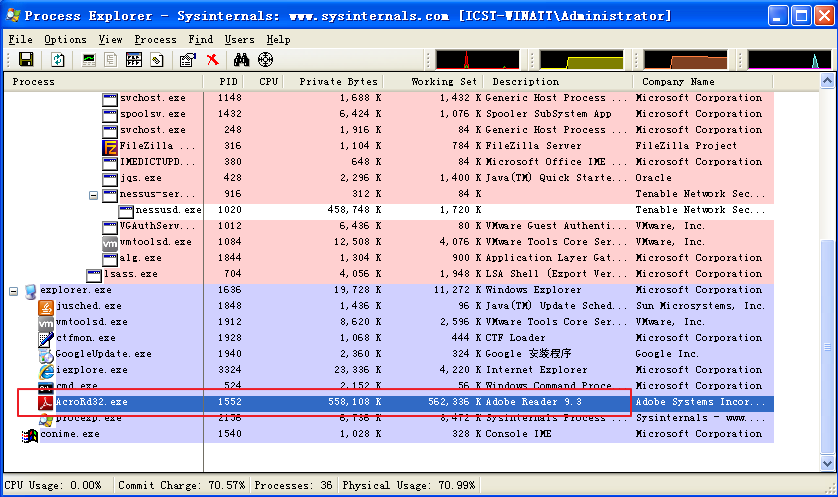Sort by Company Name column header
Viewport: 838px width, 497px height.
tap(703, 82)
